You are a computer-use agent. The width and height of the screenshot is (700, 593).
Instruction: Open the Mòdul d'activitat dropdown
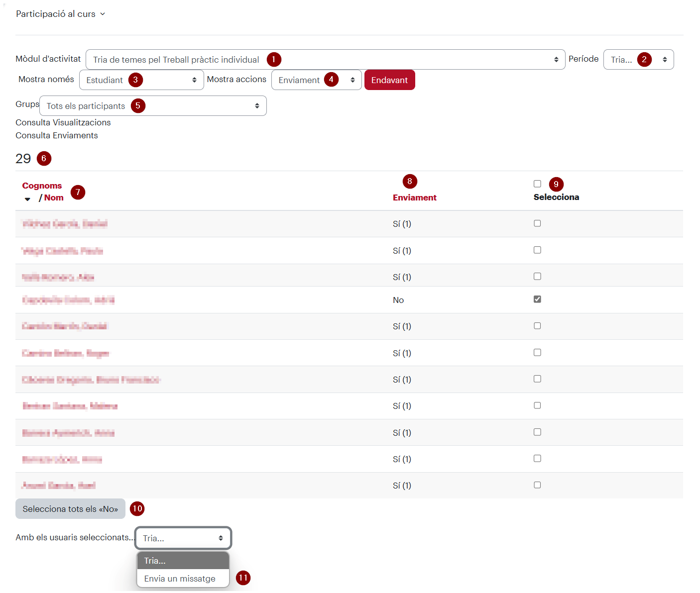325,60
